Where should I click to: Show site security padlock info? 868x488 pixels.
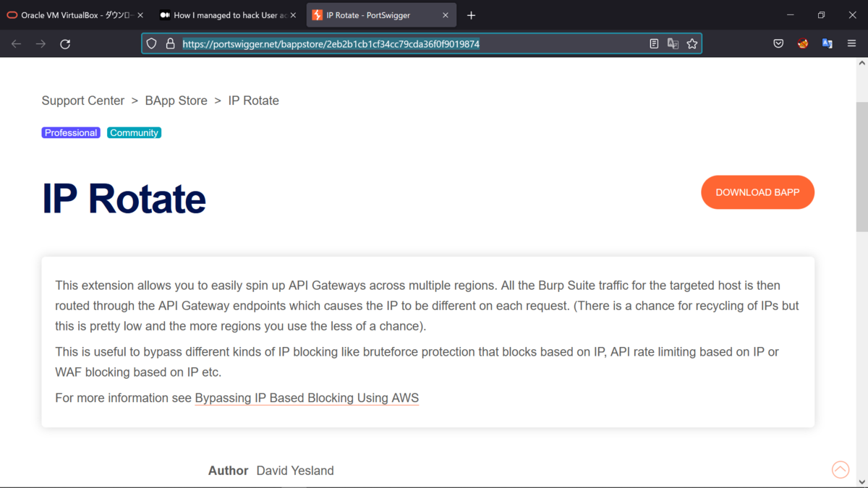click(x=171, y=44)
